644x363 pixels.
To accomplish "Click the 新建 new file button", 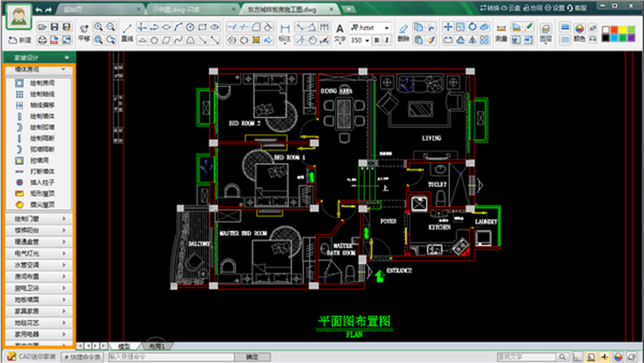I will click(x=20, y=40).
